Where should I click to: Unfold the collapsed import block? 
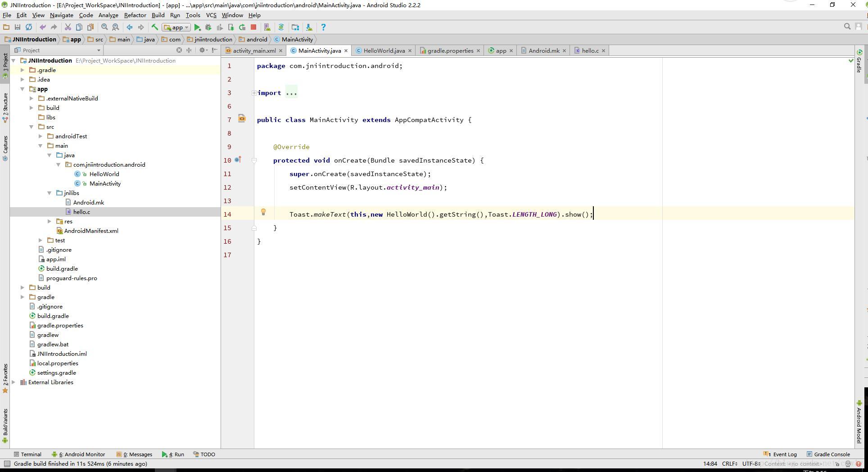point(254,93)
